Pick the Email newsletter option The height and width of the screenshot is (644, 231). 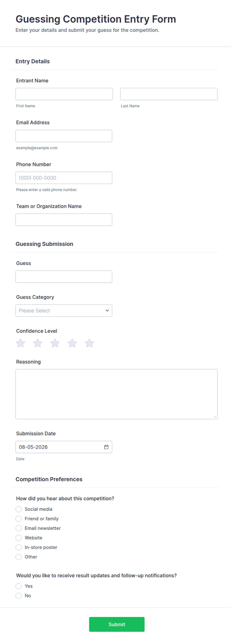click(x=19, y=528)
